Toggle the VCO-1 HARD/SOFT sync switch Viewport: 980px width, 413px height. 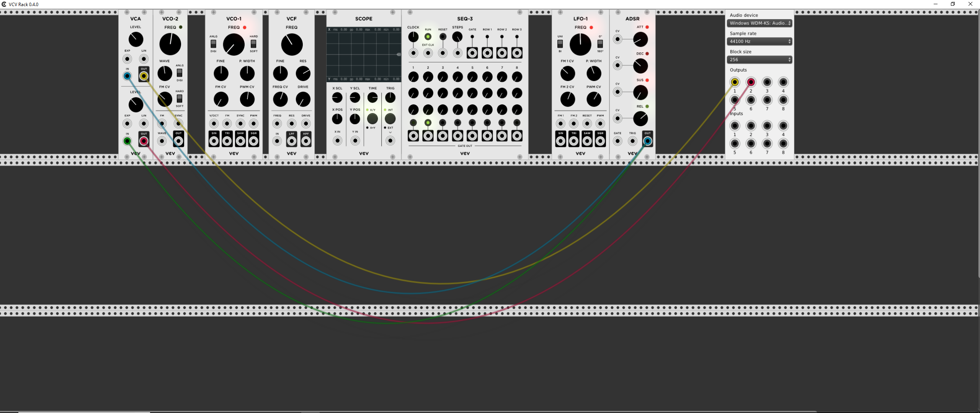[253, 44]
